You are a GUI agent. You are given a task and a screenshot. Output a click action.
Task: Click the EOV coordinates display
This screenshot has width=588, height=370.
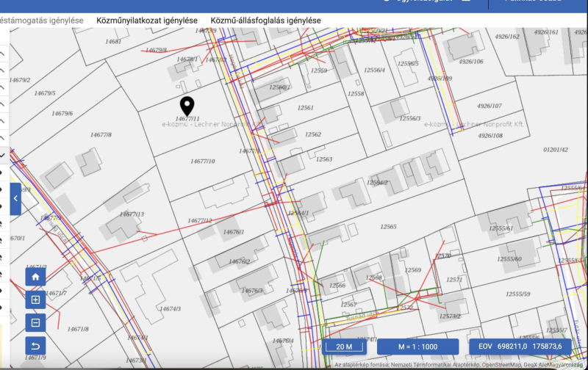click(x=520, y=347)
